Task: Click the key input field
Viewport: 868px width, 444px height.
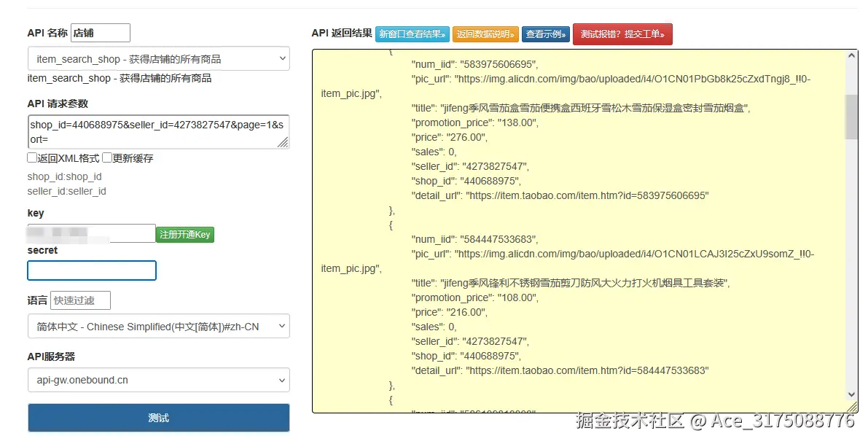Action: click(x=91, y=233)
